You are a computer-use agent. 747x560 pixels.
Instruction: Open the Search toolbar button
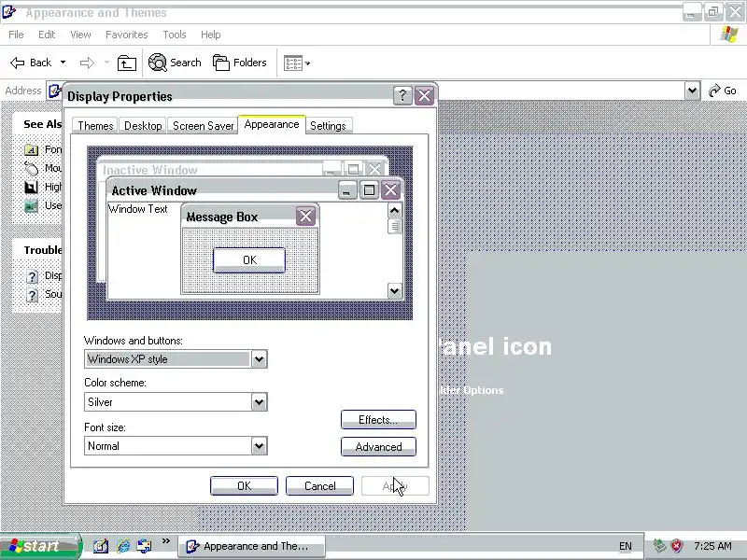point(175,63)
